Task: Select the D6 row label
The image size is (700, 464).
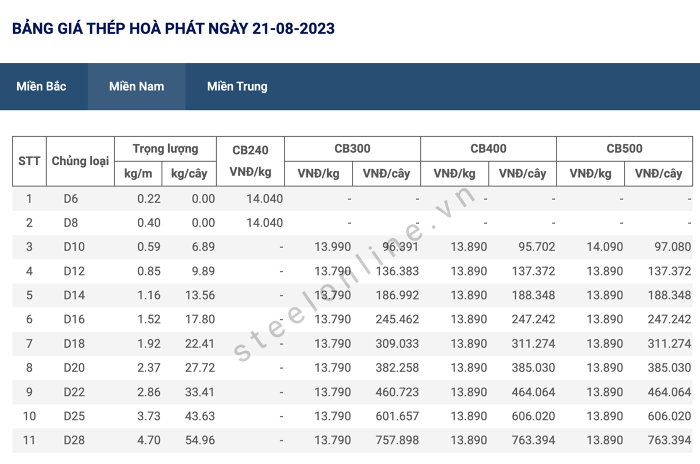Action: click(71, 199)
